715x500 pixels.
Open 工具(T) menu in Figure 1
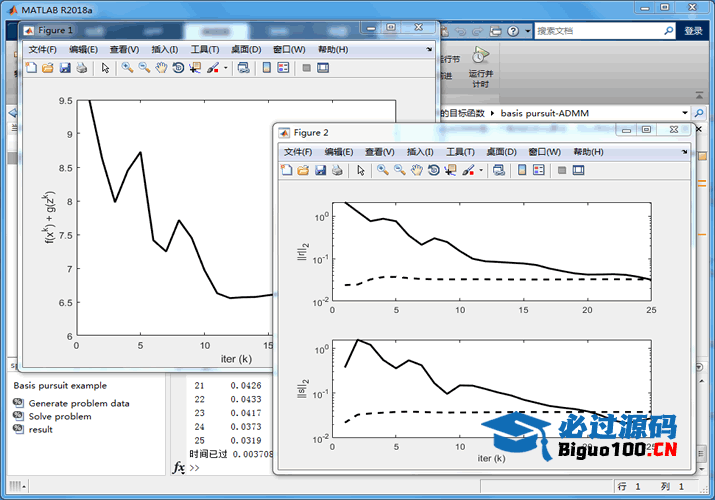click(x=205, y=50)
